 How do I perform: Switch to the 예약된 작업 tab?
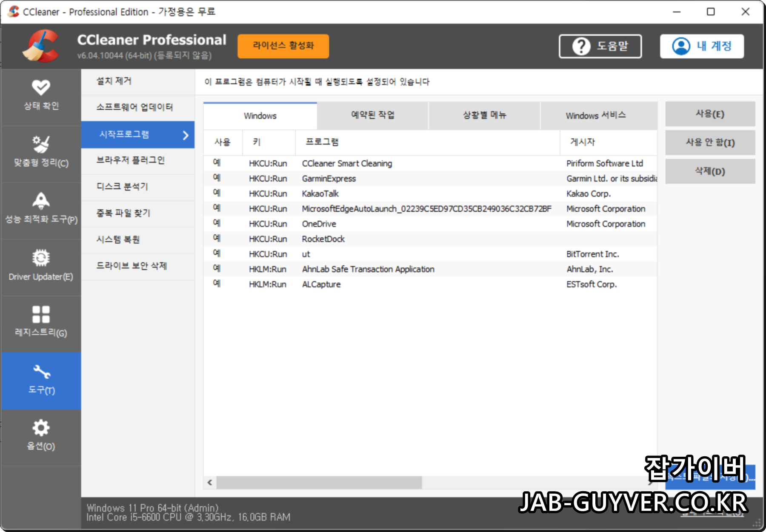coord(373,115)
